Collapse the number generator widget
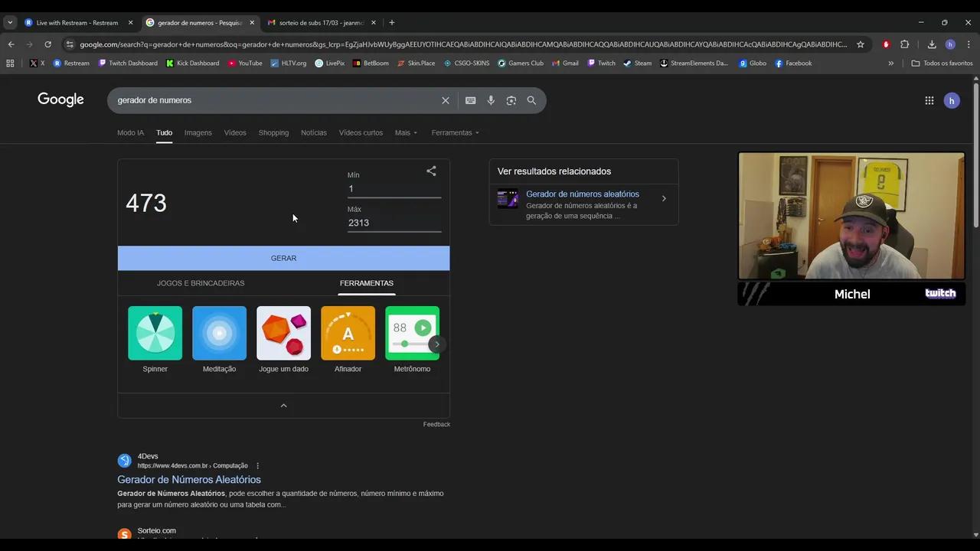 [283, 405]
